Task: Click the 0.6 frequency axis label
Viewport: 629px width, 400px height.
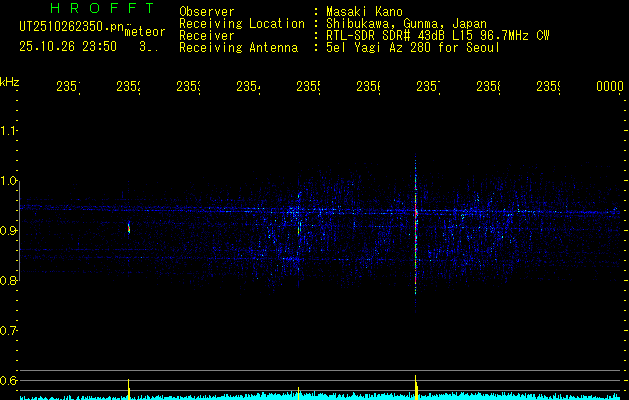Action: [x=9, y=381]
